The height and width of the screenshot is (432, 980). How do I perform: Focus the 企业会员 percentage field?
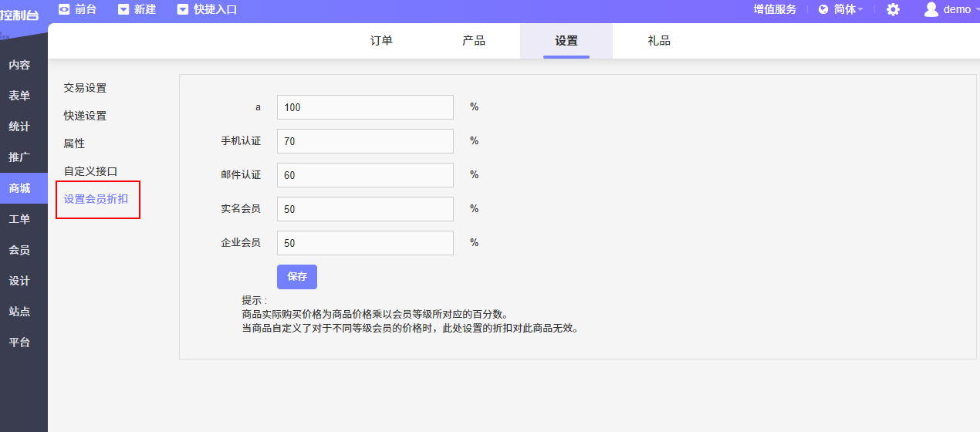[x=365, y=243]
